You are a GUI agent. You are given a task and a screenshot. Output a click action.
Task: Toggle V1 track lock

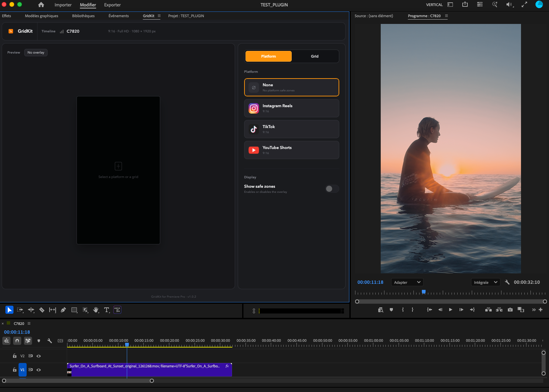pyautogui.click(x=15, y=370)
